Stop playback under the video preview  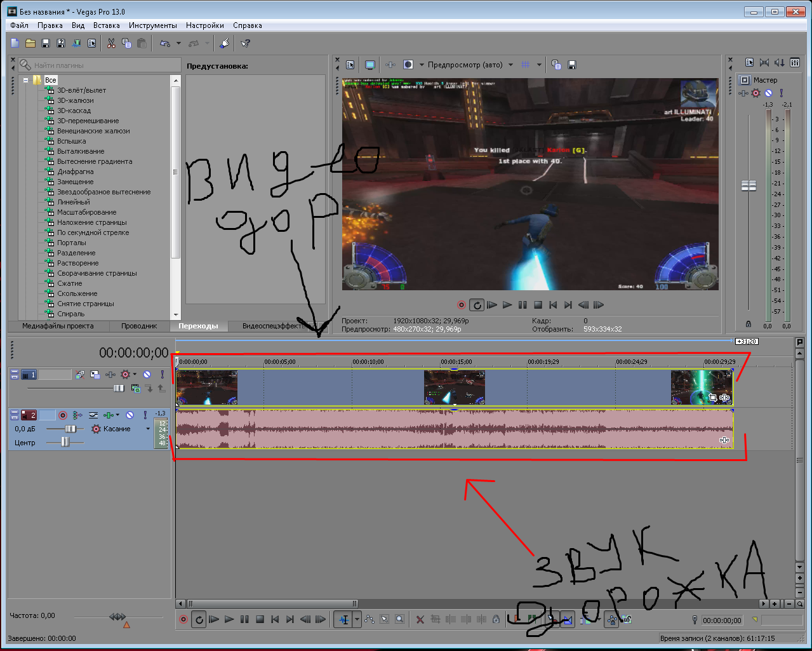538,305
